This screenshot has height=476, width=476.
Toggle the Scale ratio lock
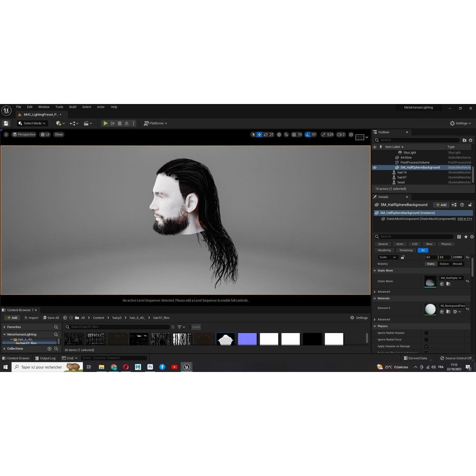coord(402,257)
